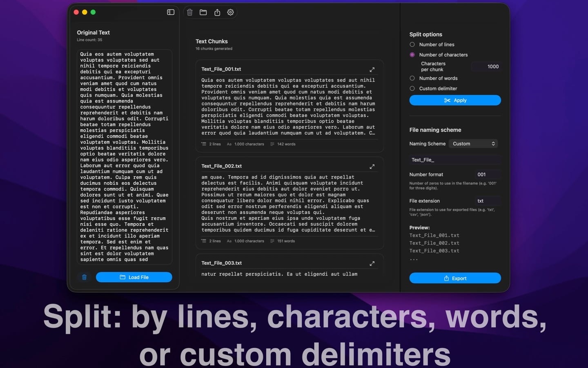Click the trash icon in top toolbar
The height and width of the screenshot is (368, 588).
(190, 12)
